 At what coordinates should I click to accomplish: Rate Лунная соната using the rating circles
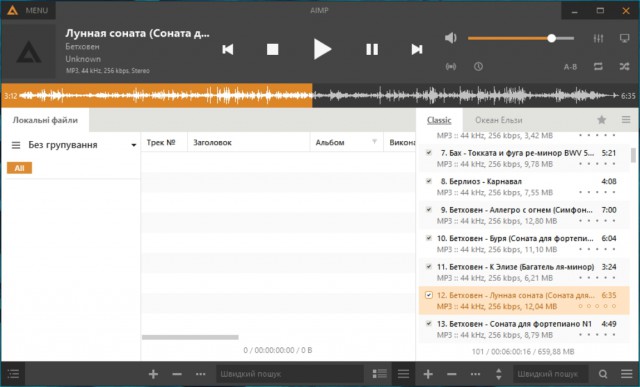pos(597,306)
